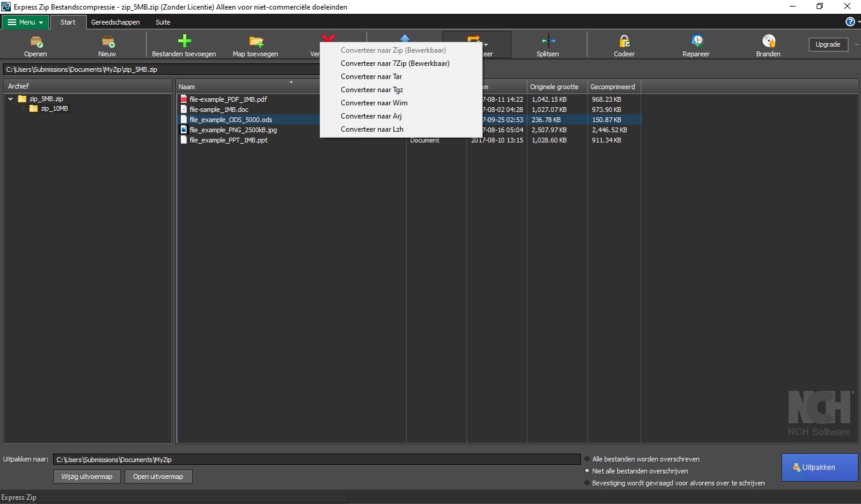Click the Openen archive toolbar icon
Image resolution: width=861 pixels, height=504 pixels.
tap(36, 41)
